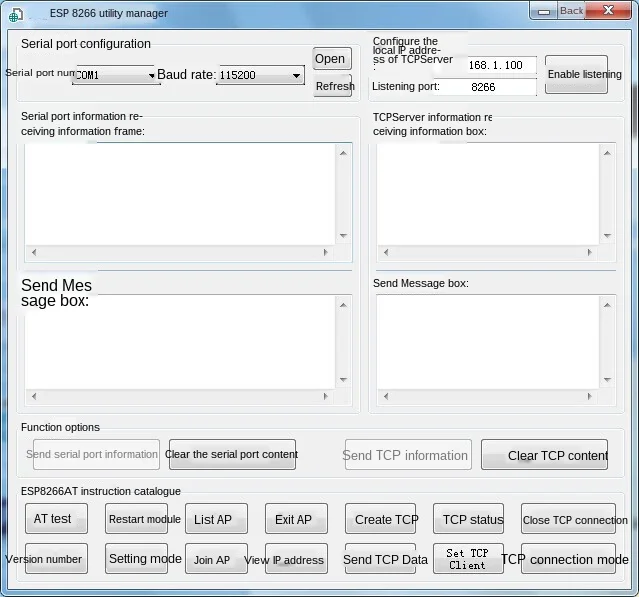
Task: Click the ESP 8266 app icon in title bar
Action: [15, 15]
